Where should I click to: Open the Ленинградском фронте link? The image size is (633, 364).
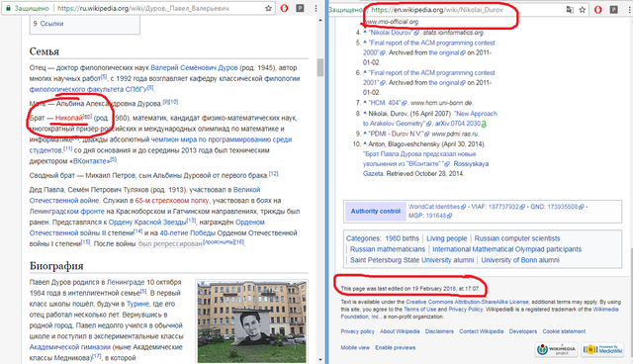[66, 211]
